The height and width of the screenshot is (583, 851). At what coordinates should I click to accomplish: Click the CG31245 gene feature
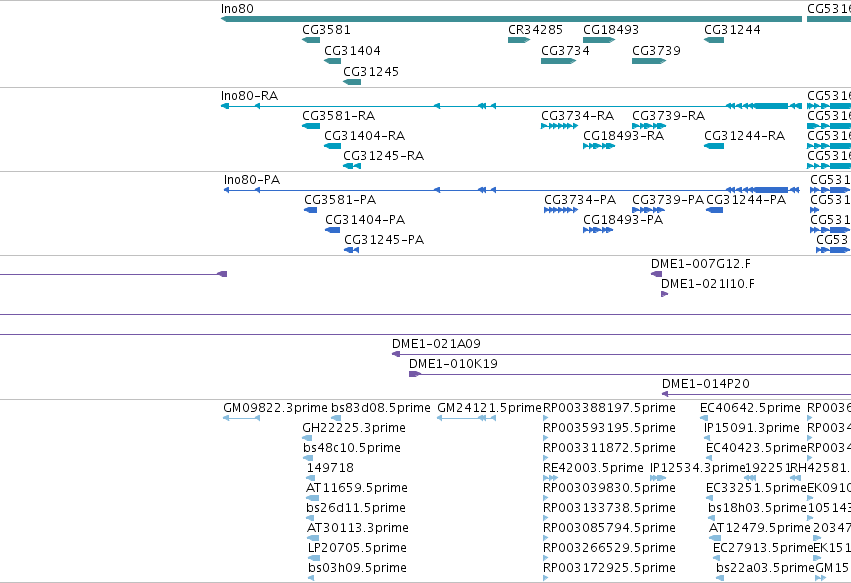coord(352,82)
